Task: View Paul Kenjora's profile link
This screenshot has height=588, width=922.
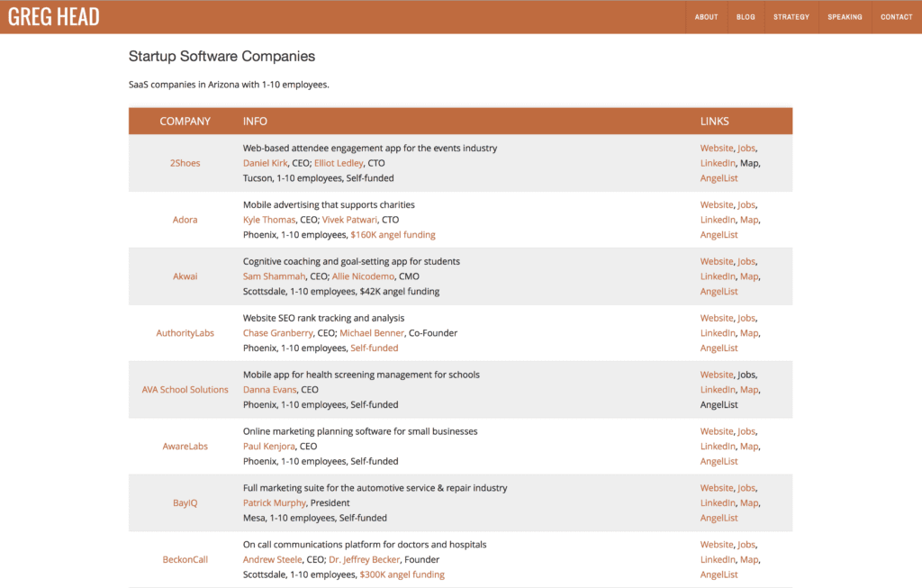Action: point(268,446)
